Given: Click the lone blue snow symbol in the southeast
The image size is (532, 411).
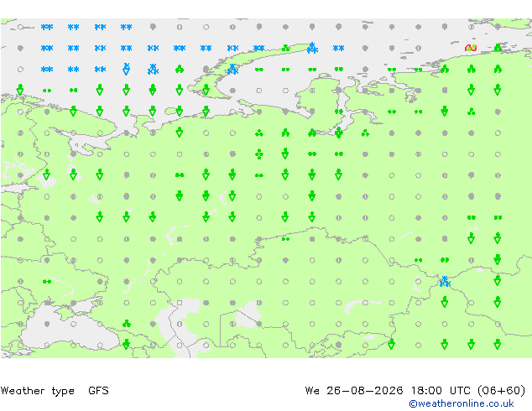Looking at the screenshot, I should 445,282.
